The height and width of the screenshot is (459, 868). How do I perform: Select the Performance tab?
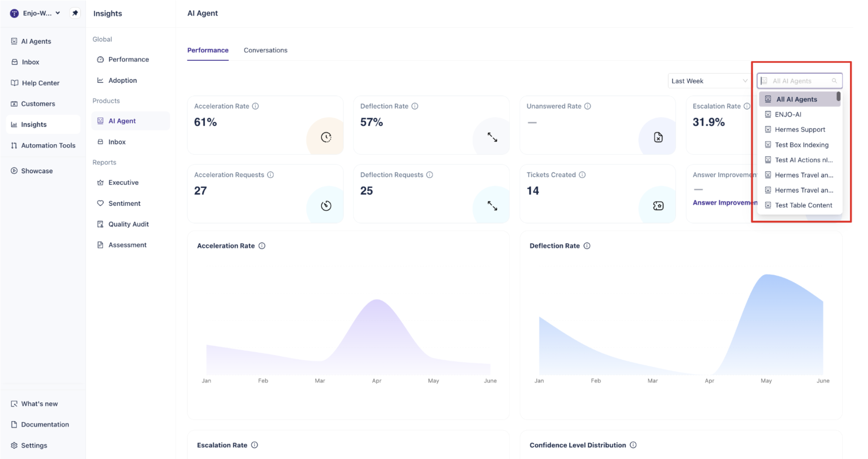[208, 50]
